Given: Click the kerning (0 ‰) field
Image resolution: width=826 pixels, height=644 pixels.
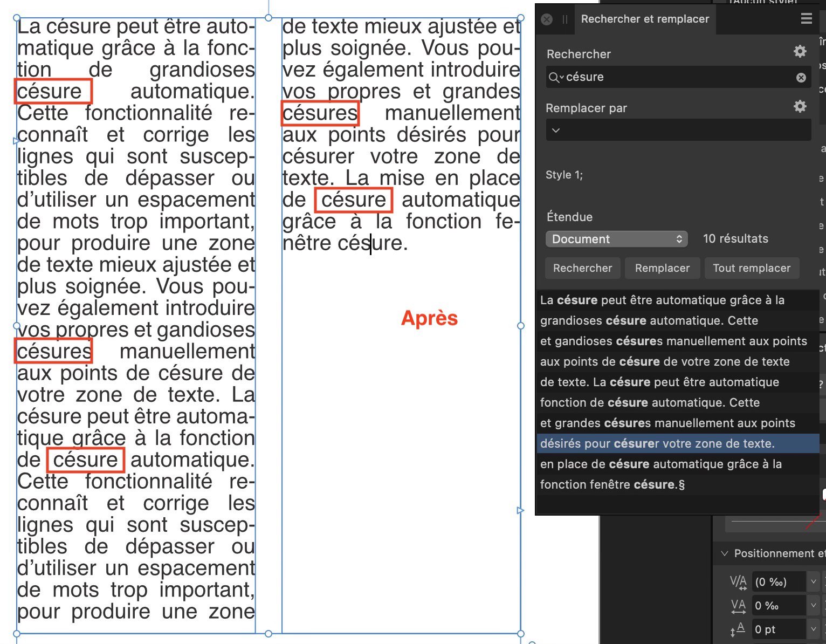Looking at the screenshot, I should click(779, 582).
